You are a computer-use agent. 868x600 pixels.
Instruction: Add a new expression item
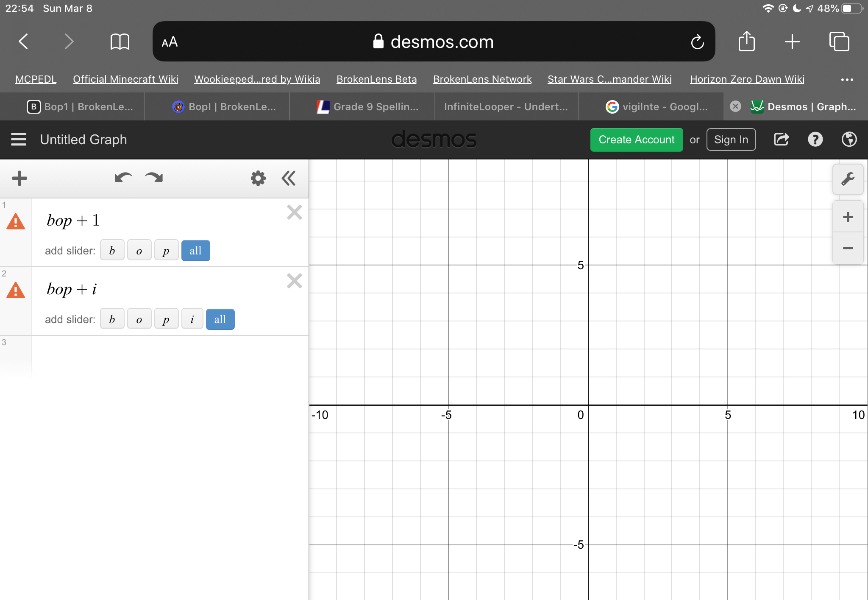coord(19,178)
